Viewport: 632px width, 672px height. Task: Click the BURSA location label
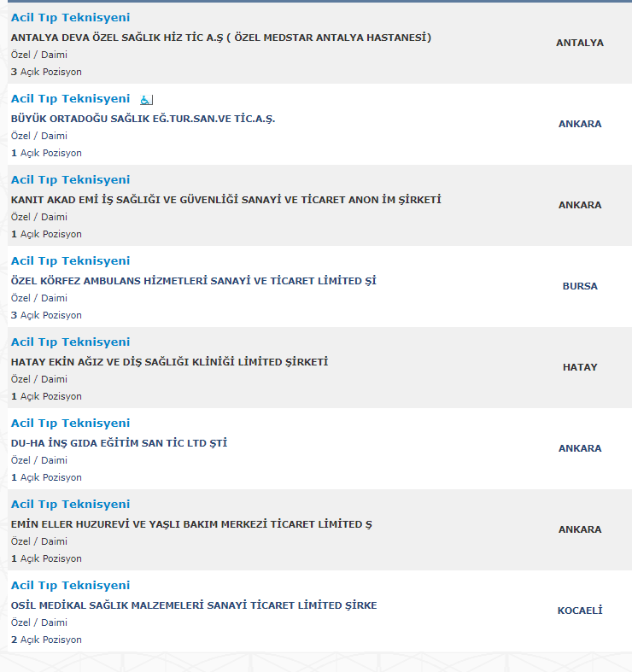click(580, 286)
